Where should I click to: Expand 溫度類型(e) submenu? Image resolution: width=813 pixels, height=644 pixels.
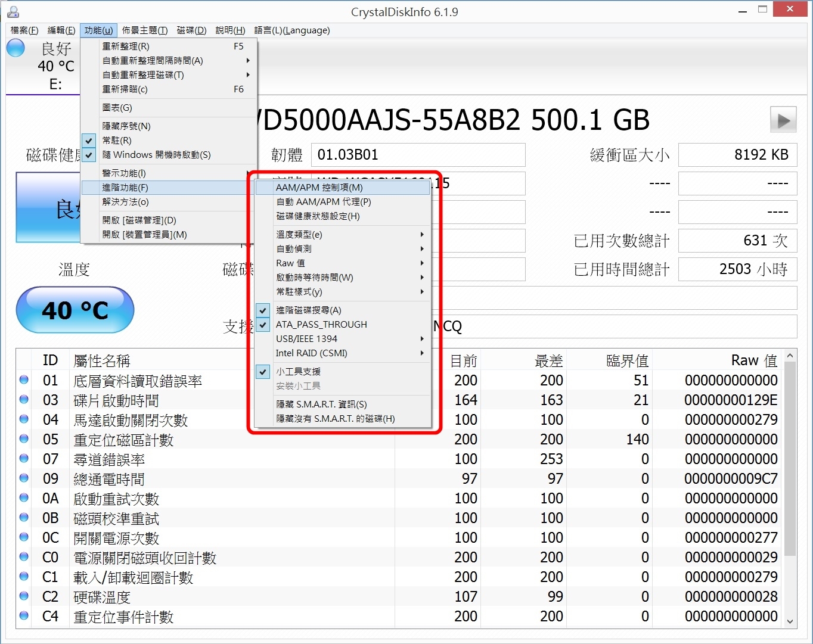tap(343, 235)
